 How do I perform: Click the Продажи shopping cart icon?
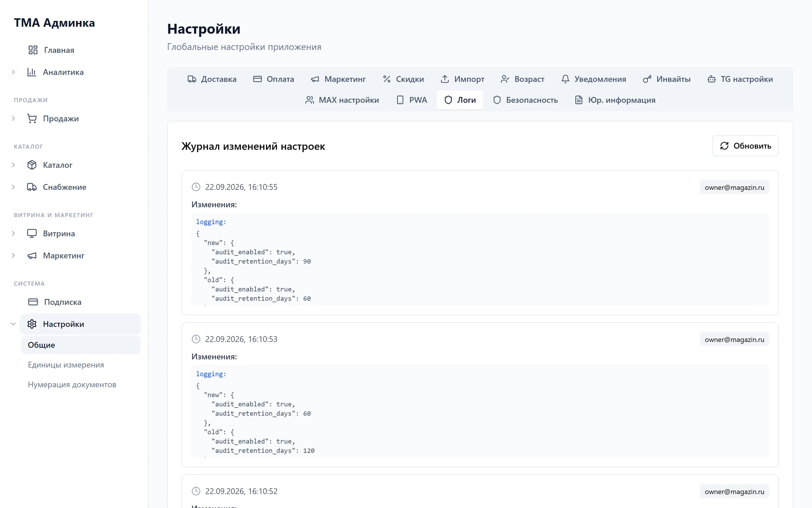pyautogui.click(x=32, y=118)
